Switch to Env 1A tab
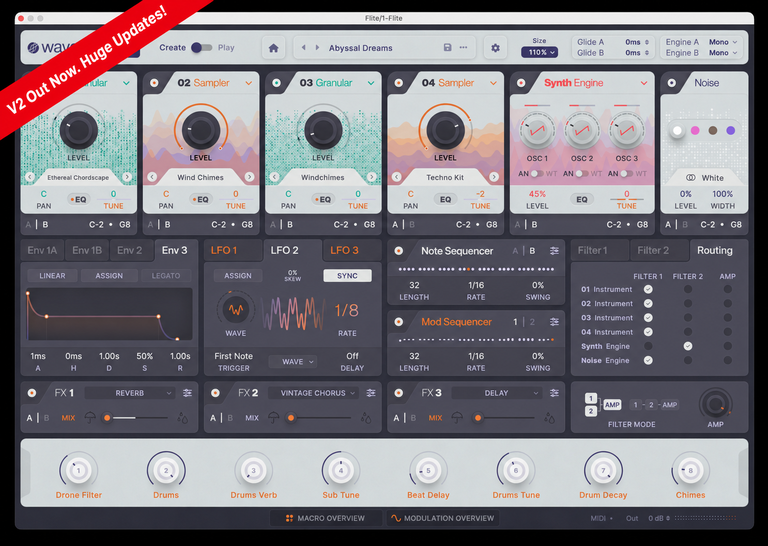The height and width of the screenshot is (546, 768). pos(42,250)
